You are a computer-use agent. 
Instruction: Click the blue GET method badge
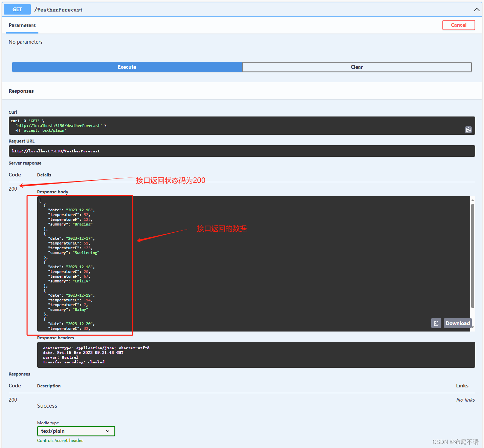17,9
